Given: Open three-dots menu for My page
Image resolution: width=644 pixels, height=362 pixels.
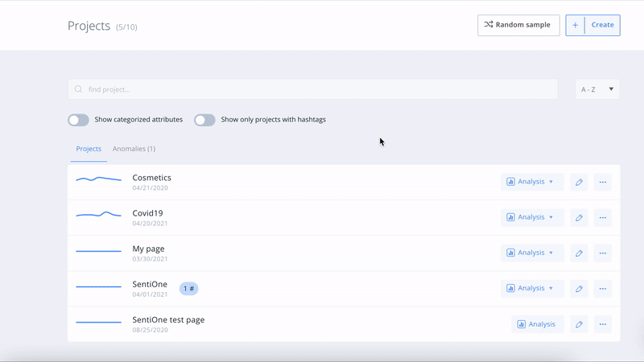Looking at the screenshot, I should pos(602,253).
